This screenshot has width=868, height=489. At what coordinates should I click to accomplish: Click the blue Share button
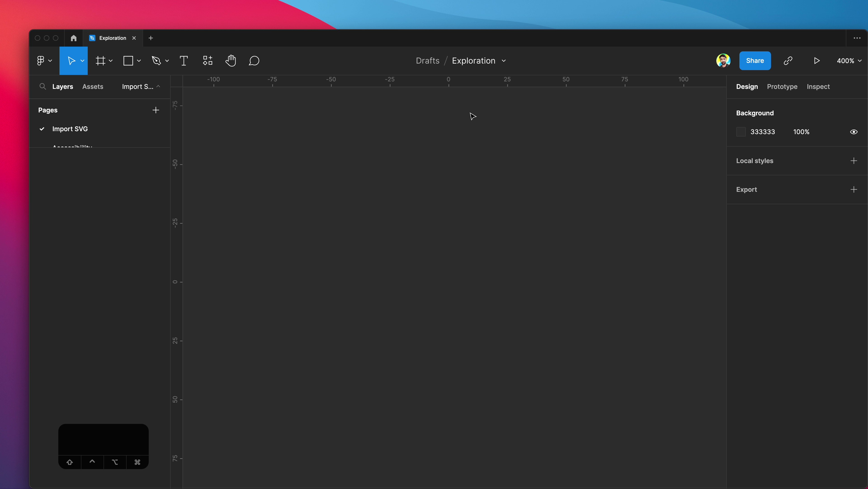[755, 61]
